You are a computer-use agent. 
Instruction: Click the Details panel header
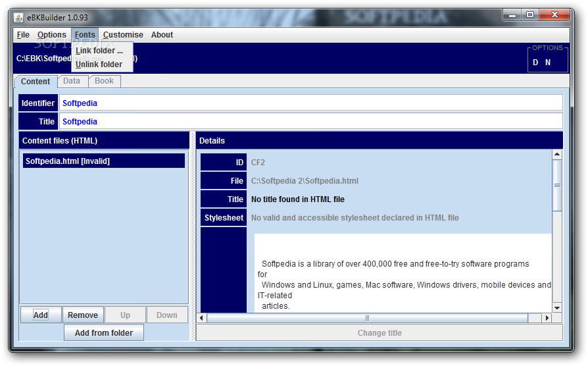379,140
